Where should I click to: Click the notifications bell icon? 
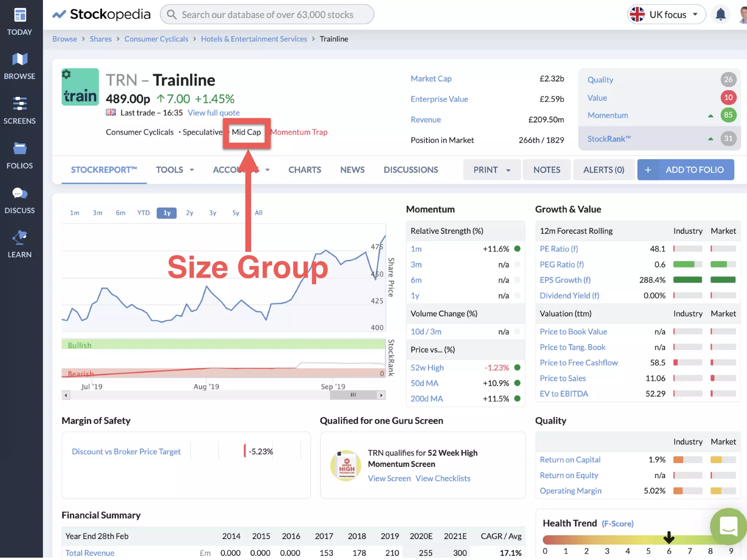click(x=720, y=15)
